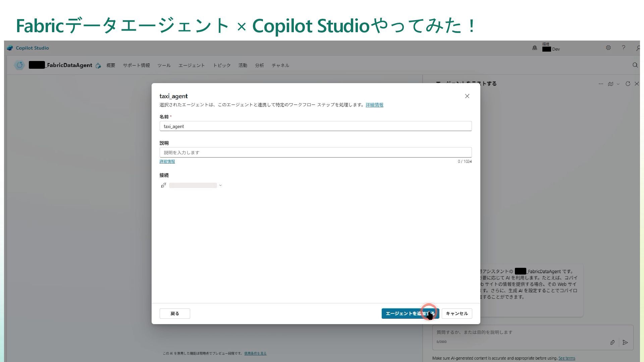
Task: Click the キャンセル button
Action: coord(457,314)
